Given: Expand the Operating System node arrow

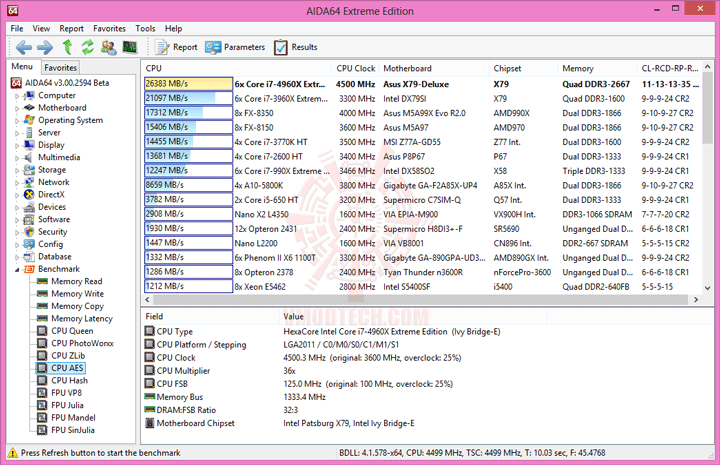Looking at the screenshot, I should pos(17,121).
